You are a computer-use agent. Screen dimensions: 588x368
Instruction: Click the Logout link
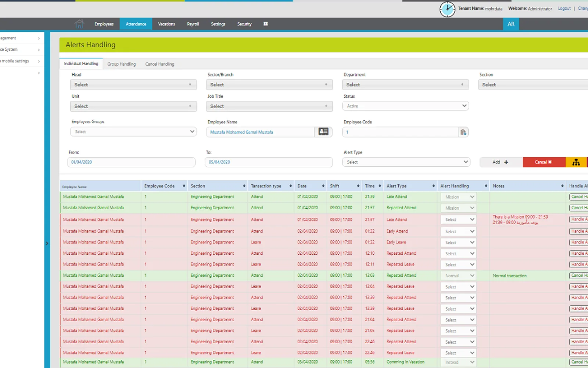pyautogui.click(x=564, y=8)
